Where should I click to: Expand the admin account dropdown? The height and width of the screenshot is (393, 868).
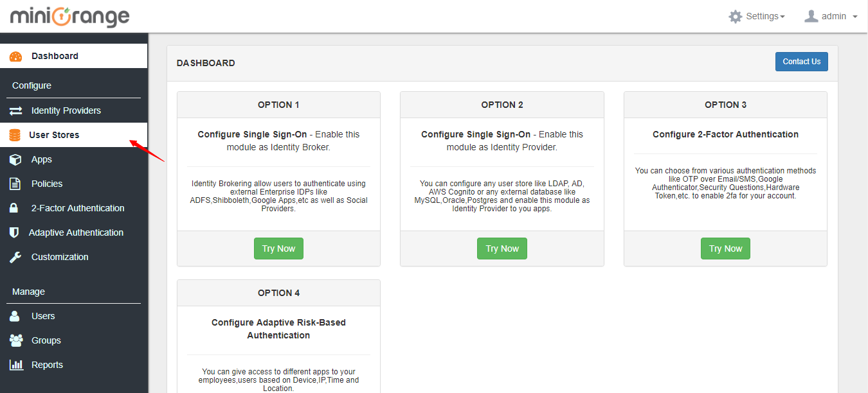(x=829, y=16)
